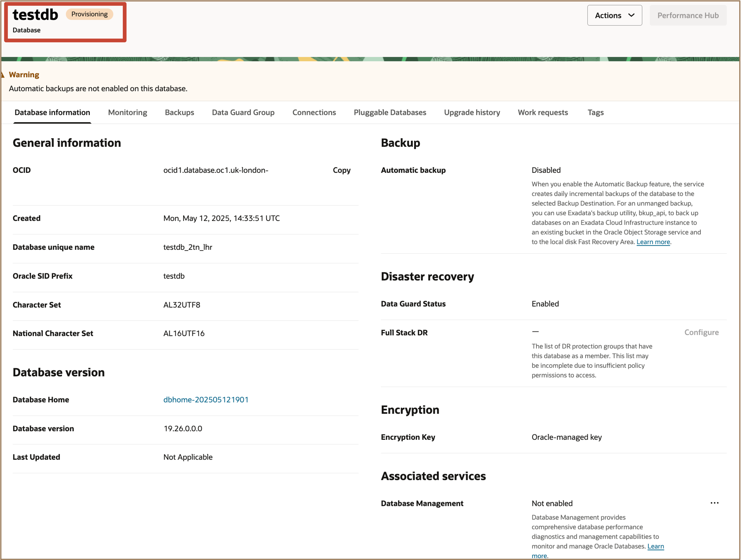Open Learn more about automatic backups
741x560 pixels.
click(653, 241)
